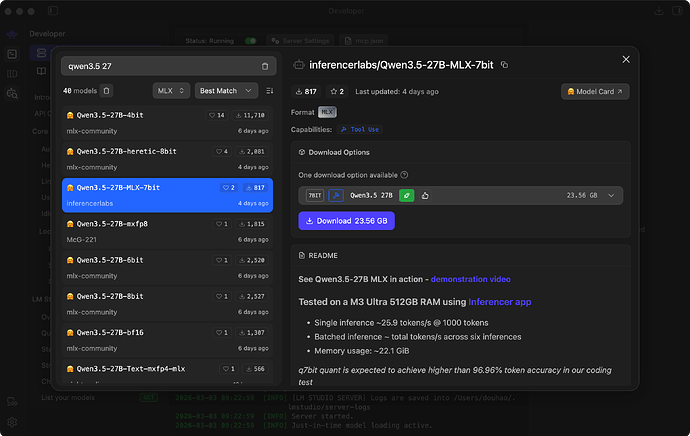Copy model name inferencerlabs/Qwen3.5-27B-MLX-7bit

(504, 65)
